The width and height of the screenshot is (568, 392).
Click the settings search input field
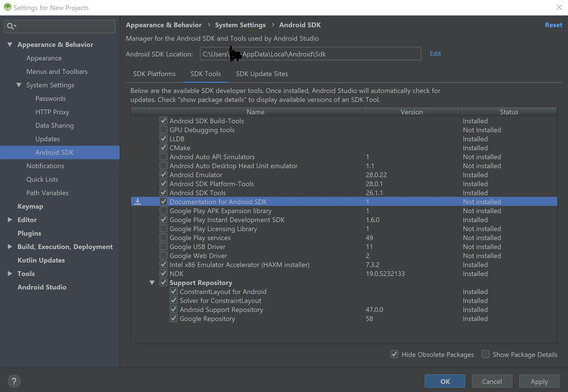65,26
